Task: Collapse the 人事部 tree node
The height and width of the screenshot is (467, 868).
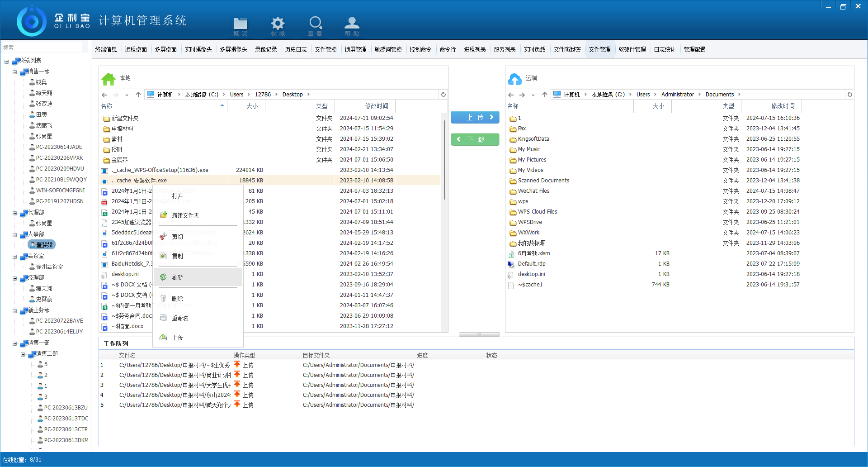Action: click(14, 234)
